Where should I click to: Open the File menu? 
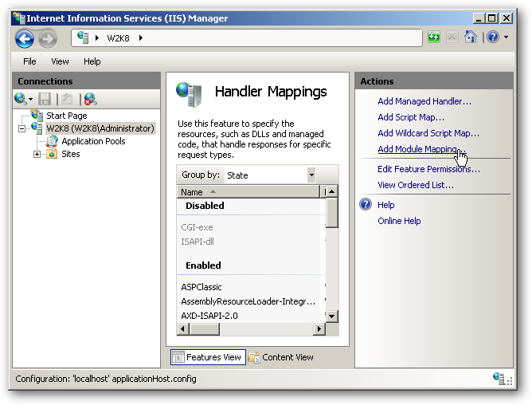29,61
